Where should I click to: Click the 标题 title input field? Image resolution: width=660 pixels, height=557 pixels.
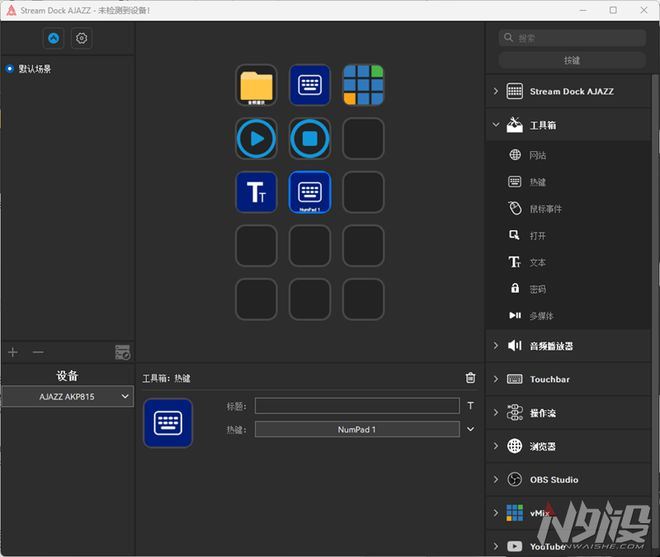(357, 406)
